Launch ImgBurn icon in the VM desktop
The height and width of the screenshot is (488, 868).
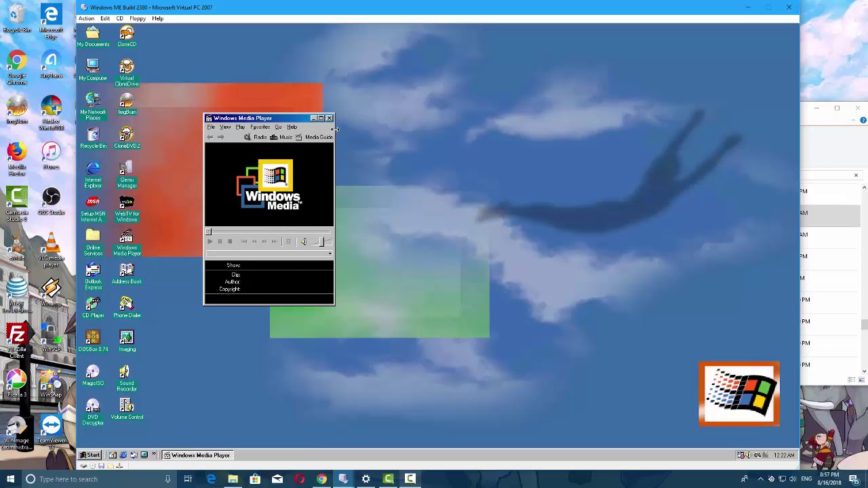click(x=127, y=104)
